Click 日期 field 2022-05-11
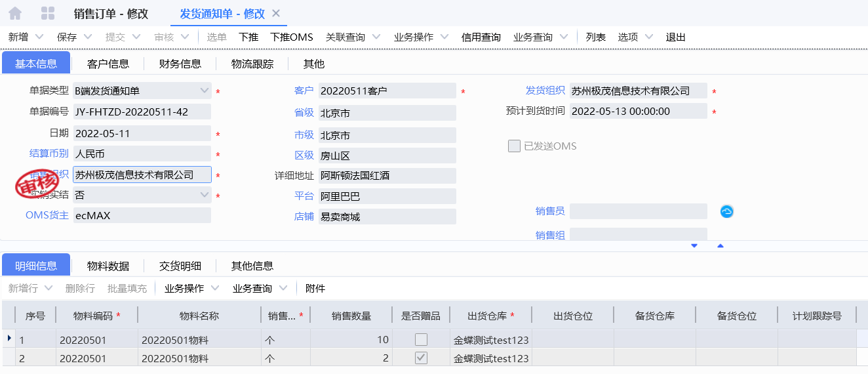Image resolution: width=868 pixels, height=374 pixels. click(x=142, y=134)
